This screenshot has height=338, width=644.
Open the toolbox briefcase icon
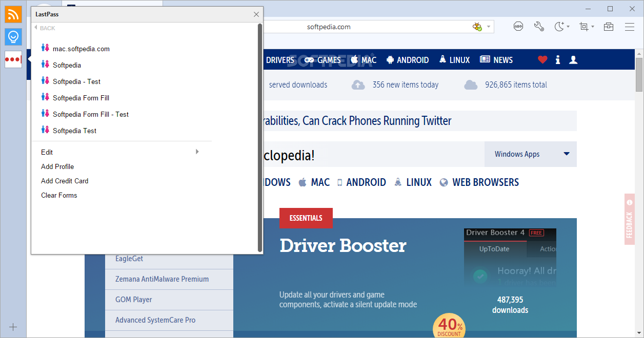(x=609, y=27)
